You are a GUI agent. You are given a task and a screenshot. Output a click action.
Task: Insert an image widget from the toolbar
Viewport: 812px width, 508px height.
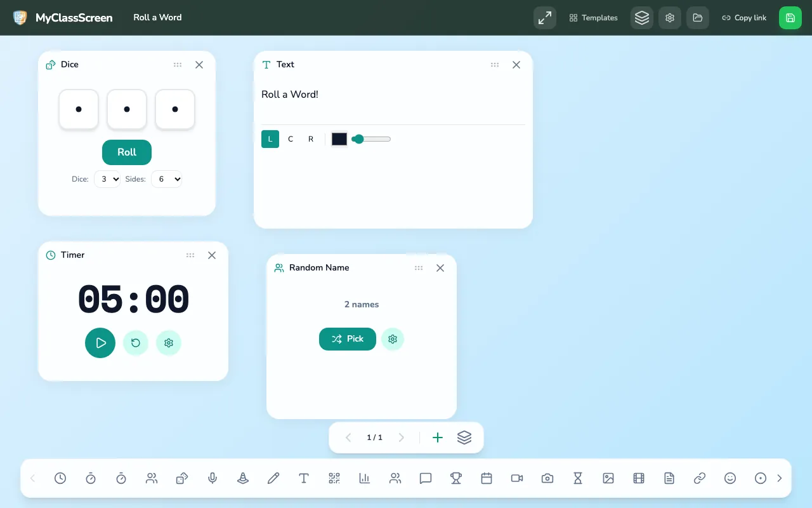click(x=608, y=478)
